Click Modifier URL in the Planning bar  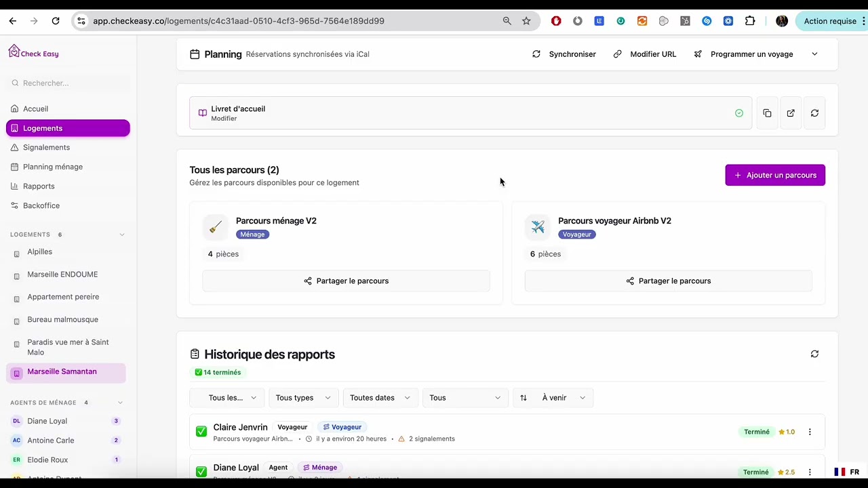click(x=645, y=54)
